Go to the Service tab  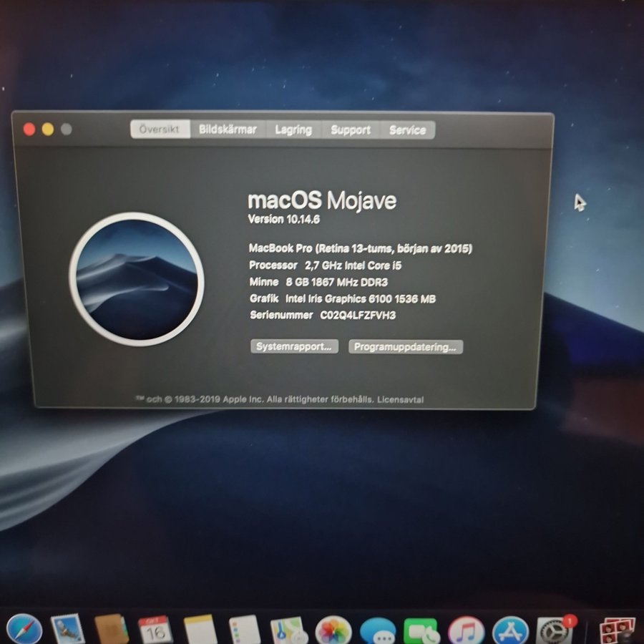pos(407,130)
